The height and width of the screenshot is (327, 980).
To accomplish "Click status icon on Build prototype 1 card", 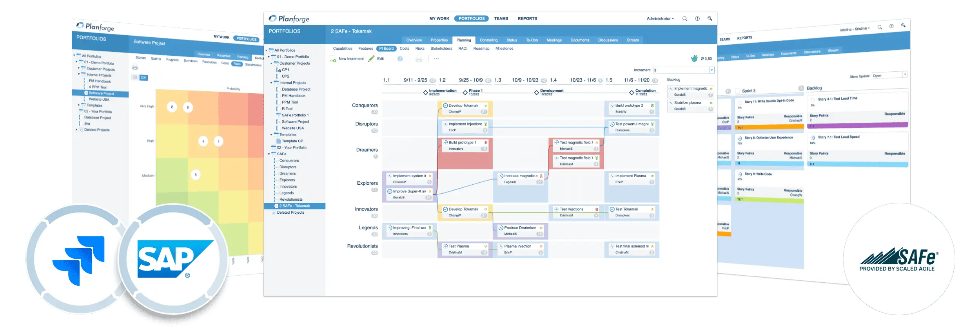I will 445,142.
